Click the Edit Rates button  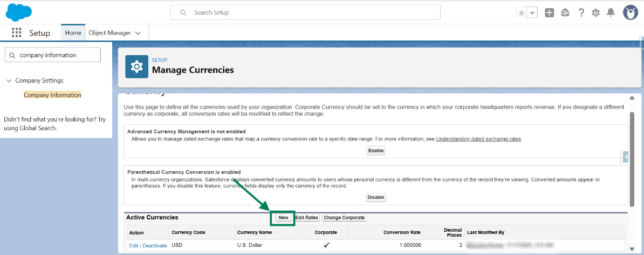tap(306, 218)
